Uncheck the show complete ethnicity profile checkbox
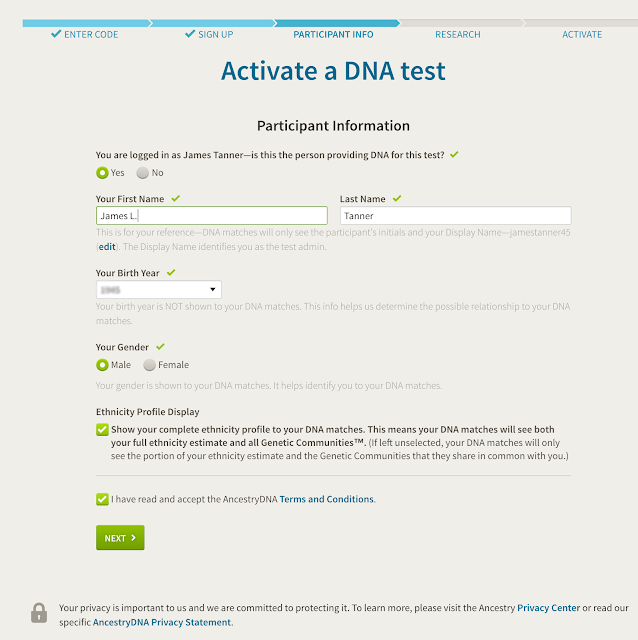The image size is (638, 640). pos(102,430)
